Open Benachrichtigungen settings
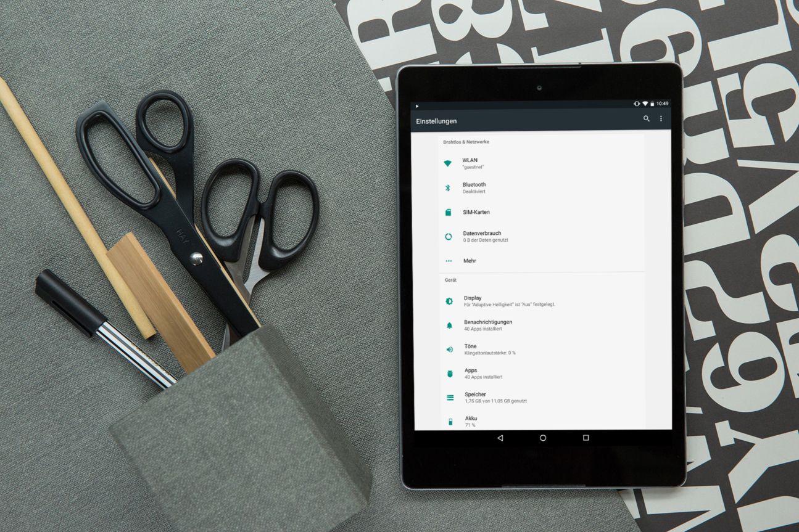Image resolution: width=799 pixels, height=532 pixels. tap(542, 325)
